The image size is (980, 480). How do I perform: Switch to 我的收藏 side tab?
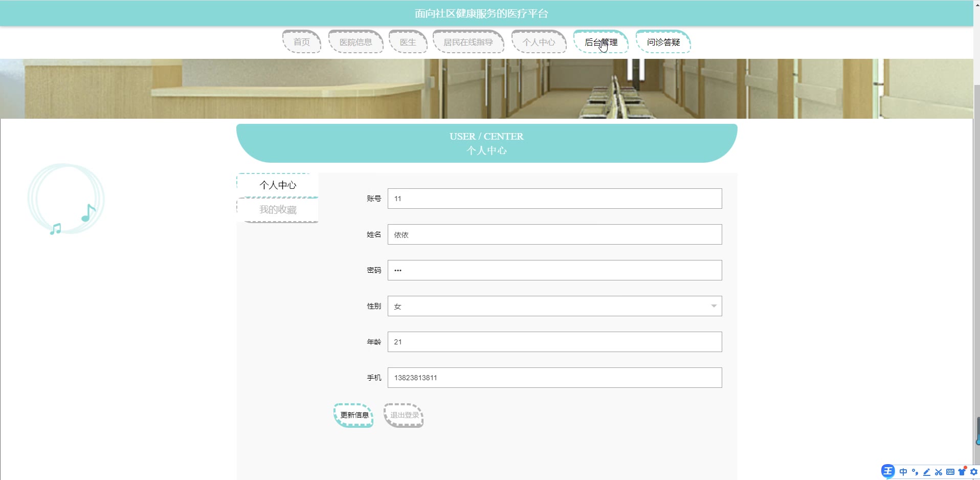[x=278, y=210]
